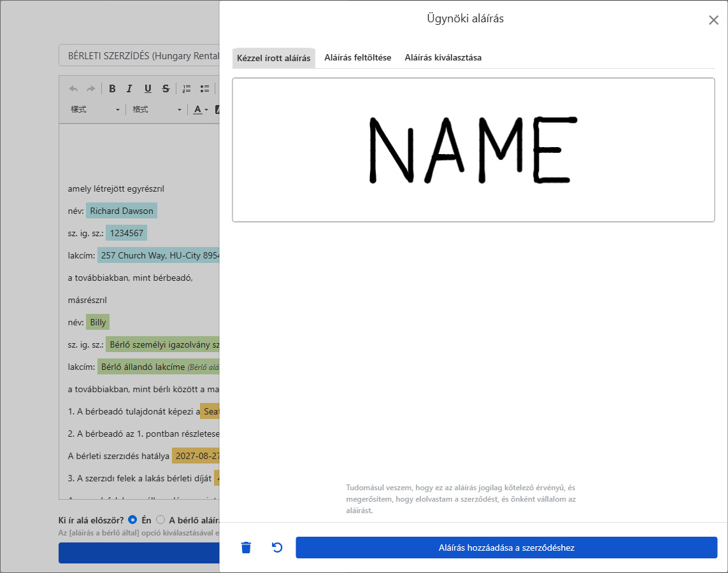
Task: Click the undo arrow in the editor toolbar
Action: coord(73,88)
